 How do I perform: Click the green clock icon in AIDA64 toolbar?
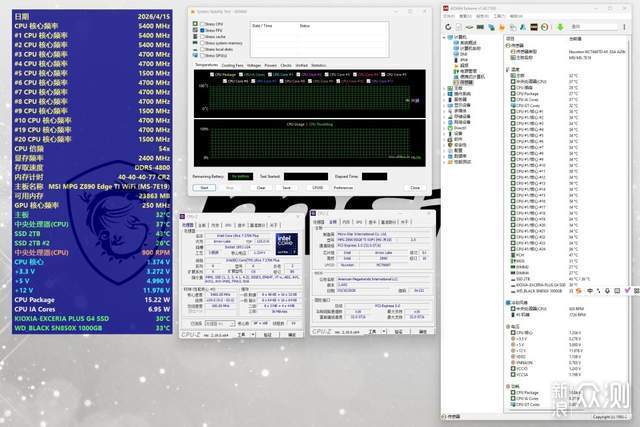[x=544, y=27]
